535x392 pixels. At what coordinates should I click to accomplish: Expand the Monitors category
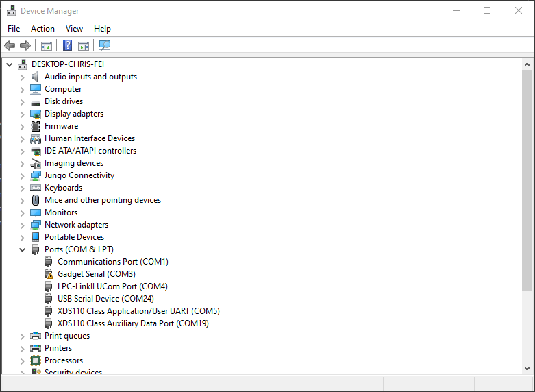[x=22, y=213]
